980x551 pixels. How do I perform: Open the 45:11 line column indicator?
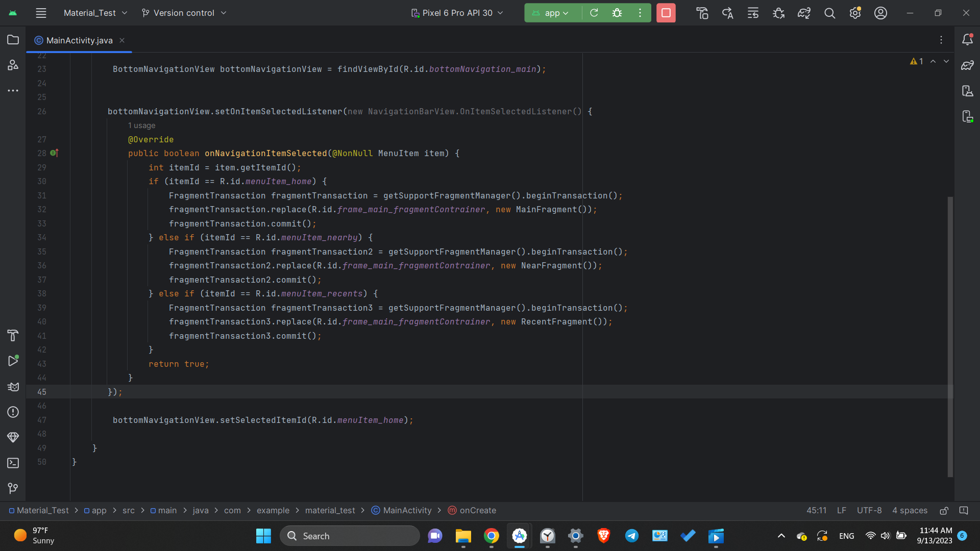coord(816,510)
